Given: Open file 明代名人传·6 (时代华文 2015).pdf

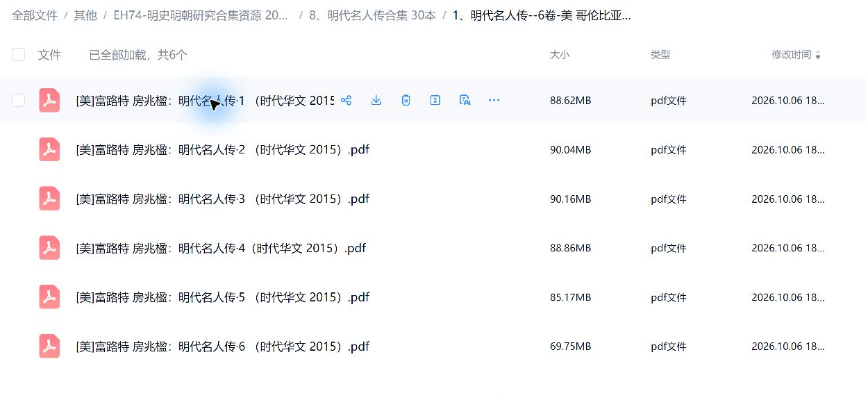Looking at the screenshot, I should [x=222, y=346].
